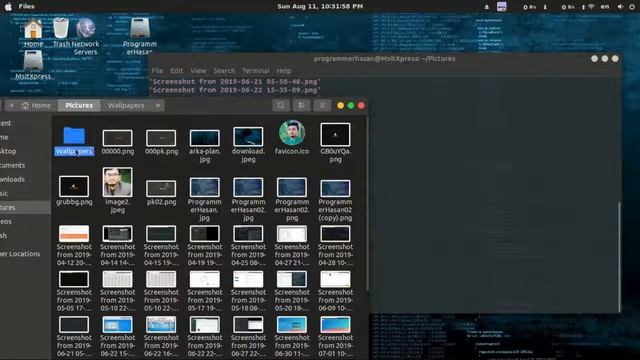Viewport: 640px width, 360px height.
Task: Select the 00000.png file
Action: coord(118,138)
